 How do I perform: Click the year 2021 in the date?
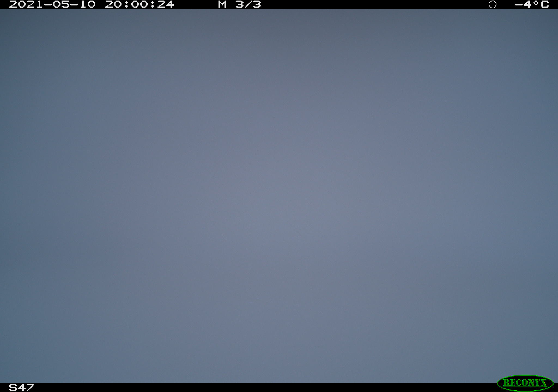tap(26, 4)
